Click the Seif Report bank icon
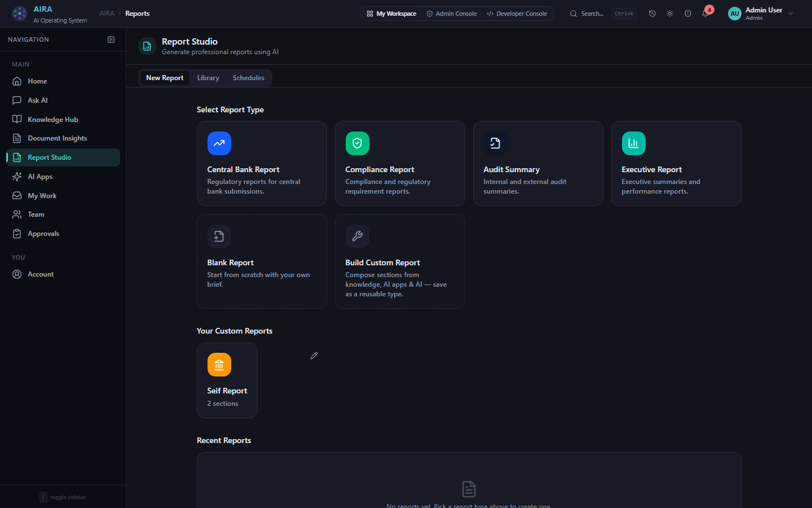 219,365
